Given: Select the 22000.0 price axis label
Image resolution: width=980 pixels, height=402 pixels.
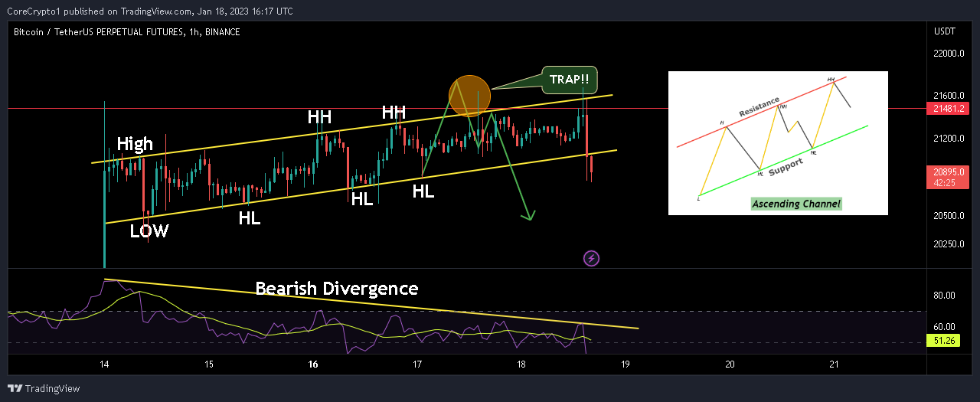Looking at the screenshot, I should pyautogui.click(x=948, y=54).
